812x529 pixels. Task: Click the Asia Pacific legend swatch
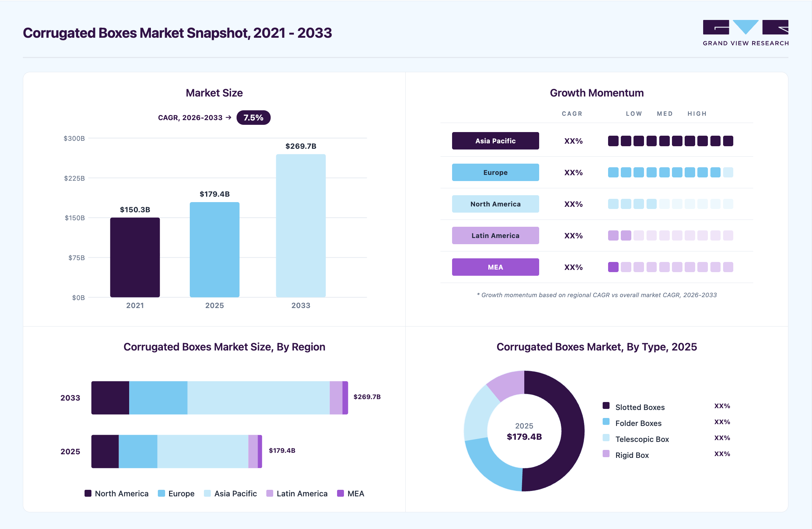[208, 493]
